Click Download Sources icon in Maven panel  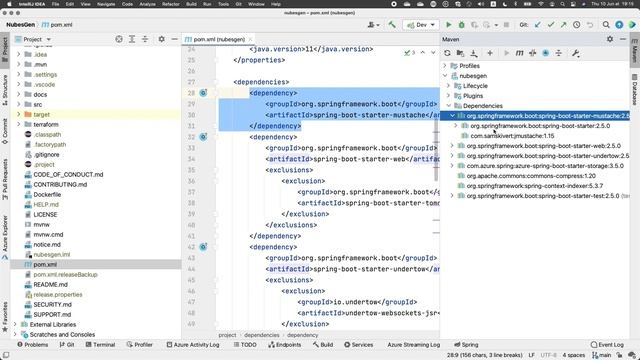tap(473, 53)
